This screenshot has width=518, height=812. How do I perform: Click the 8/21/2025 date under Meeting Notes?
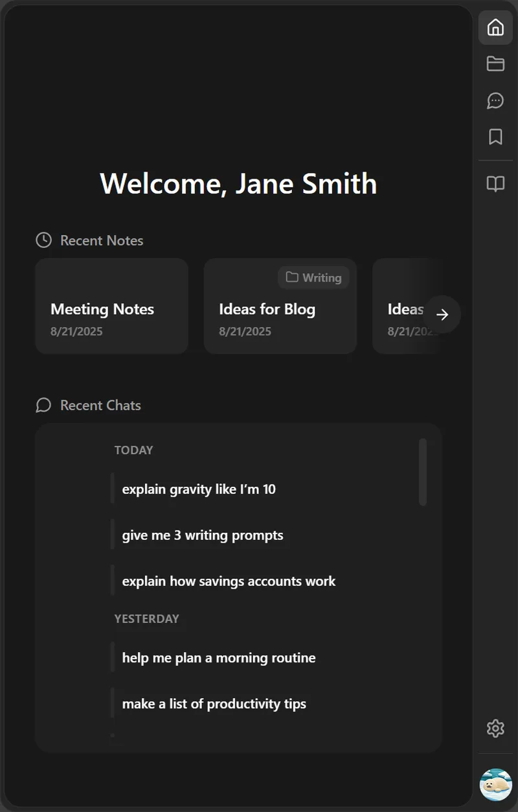[76, 332]
